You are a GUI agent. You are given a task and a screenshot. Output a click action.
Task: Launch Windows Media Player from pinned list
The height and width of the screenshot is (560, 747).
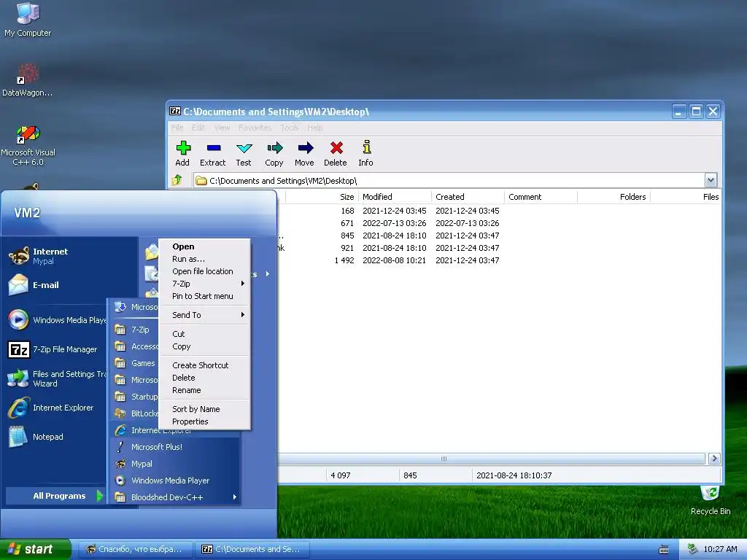57,319
